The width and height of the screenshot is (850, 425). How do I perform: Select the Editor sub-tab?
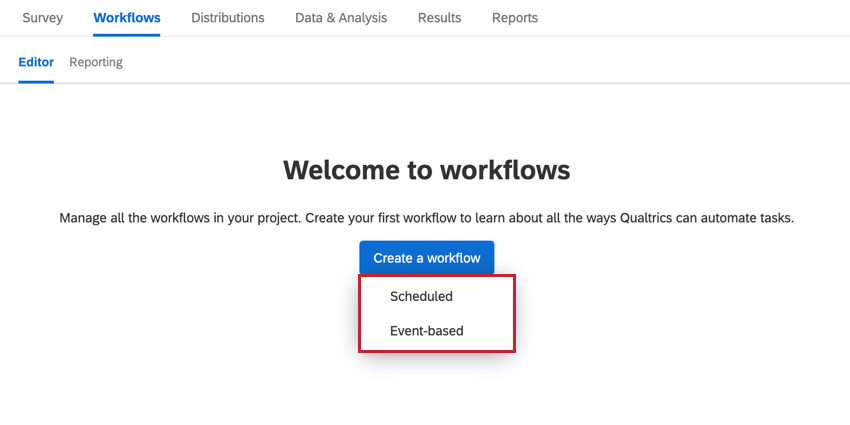coord(36,62)
